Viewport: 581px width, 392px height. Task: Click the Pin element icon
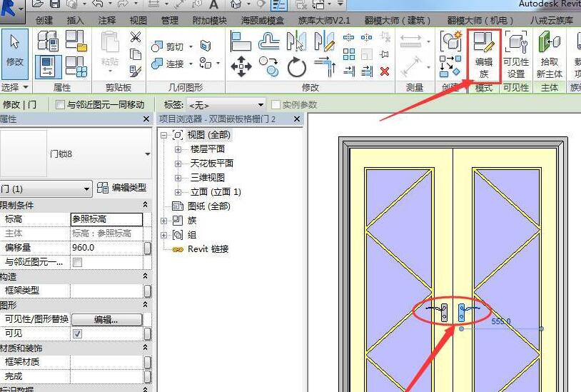[385, 54]
